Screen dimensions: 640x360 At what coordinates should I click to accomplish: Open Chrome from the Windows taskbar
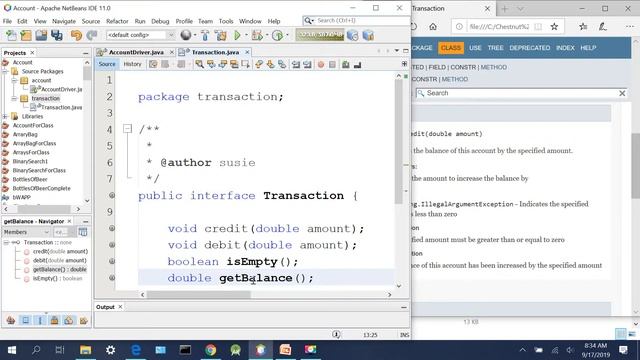211,350
